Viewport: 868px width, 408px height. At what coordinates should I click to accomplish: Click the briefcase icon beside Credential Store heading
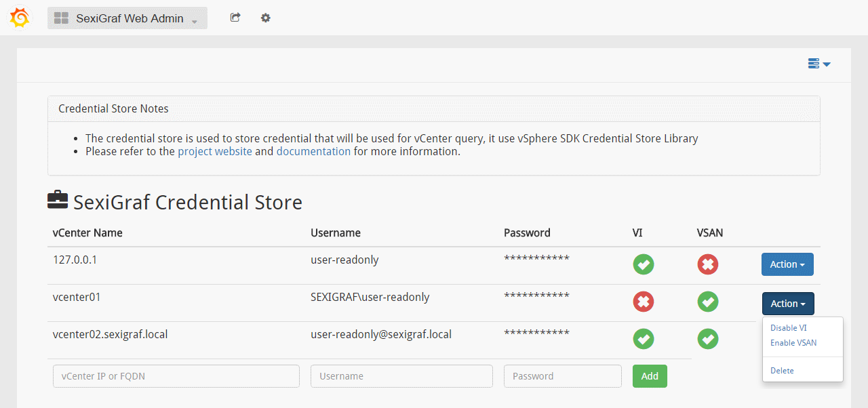click(58, 200)
